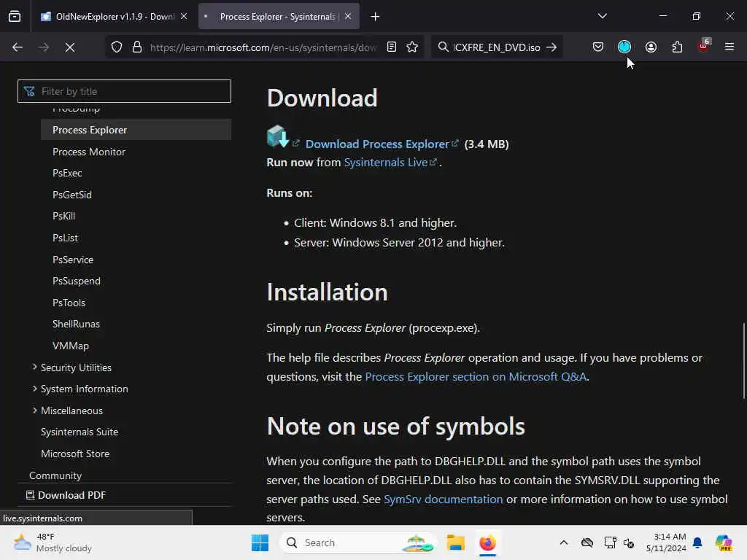This screenshot has width=747, height=560.
Task: Click the Process Explorer download package icon
Action: pyautogui.click(x=278, y=136)
